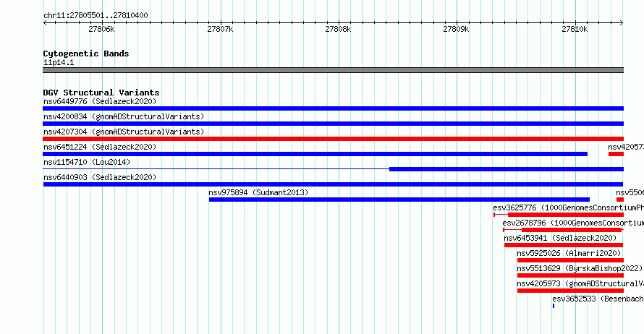Open nsv6453941 (Sedlazeck2020) label
644x334 pixels.
[x=560, y=238]
